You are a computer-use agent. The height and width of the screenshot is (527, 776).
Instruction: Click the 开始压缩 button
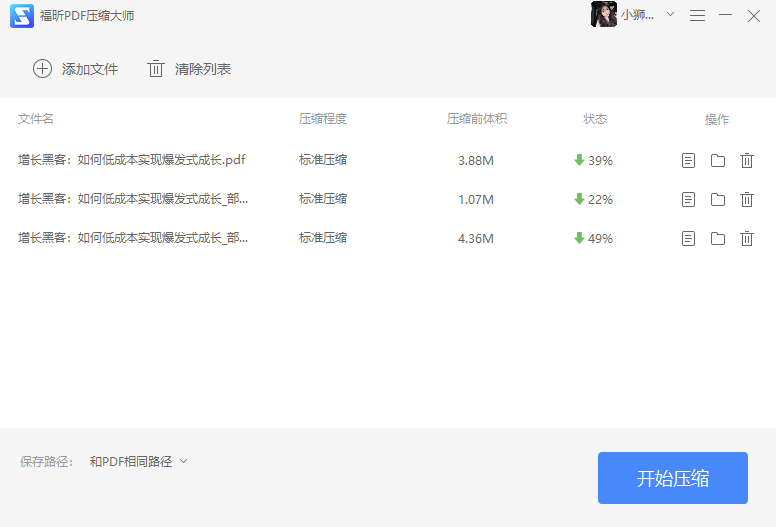pyautogui.click(x=673, y=478)
